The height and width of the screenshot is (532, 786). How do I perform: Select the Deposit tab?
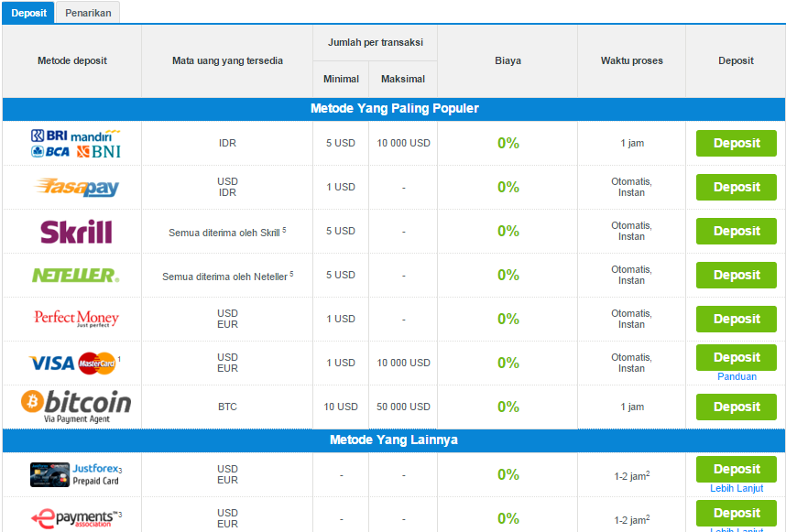(28, 13)
